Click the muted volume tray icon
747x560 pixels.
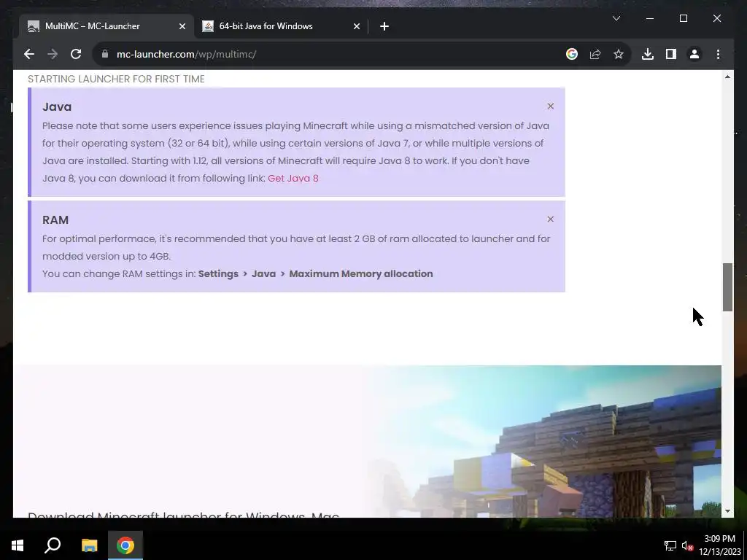click(x=687, y=545)
